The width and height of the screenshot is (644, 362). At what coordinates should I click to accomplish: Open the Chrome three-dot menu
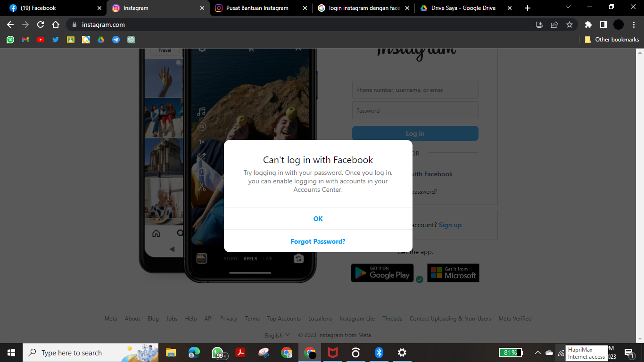634,25
